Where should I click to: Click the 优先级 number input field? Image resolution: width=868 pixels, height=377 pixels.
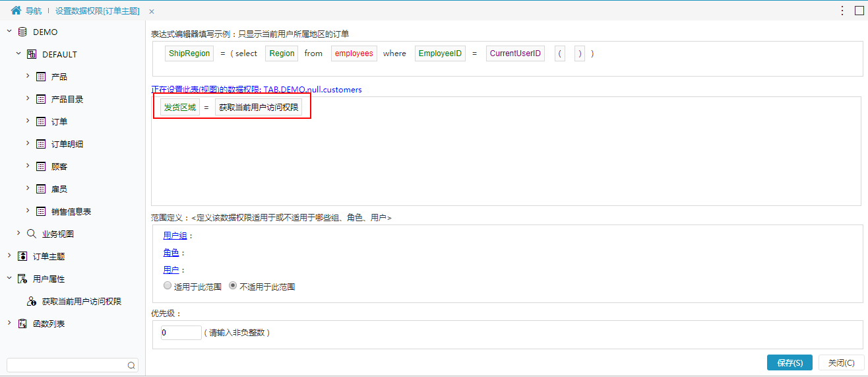[180, 333]
